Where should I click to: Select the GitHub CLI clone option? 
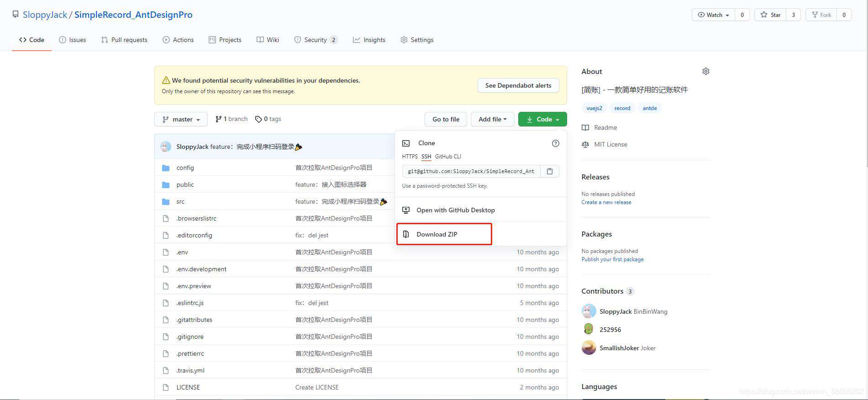point(448,156)
